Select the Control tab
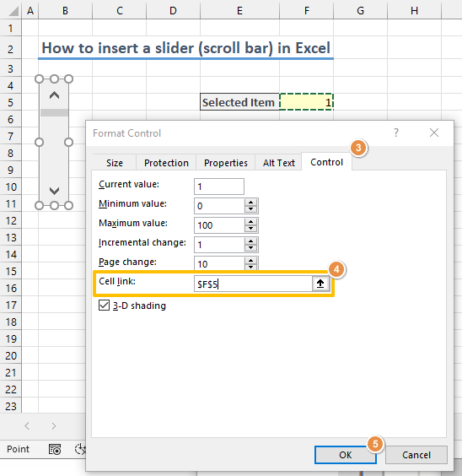462x476 pixels. click(x=326, y=162)
